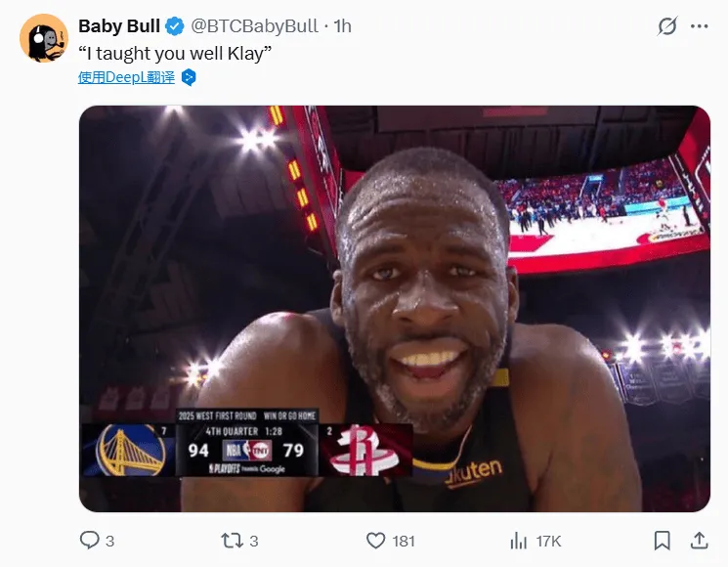View analytics via bar chart icon
This screenshot has height=567, width=728.
pyautogui.click(x=519, y=541)
